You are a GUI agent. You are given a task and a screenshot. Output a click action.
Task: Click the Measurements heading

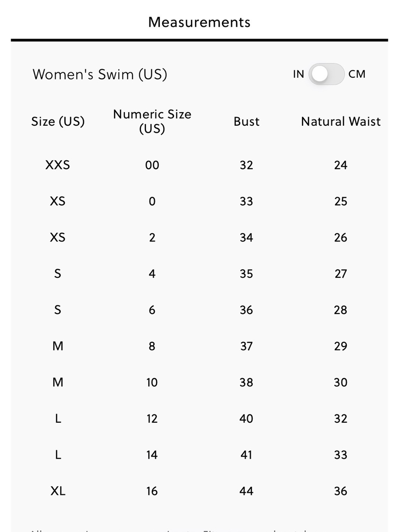pos(199,22)
